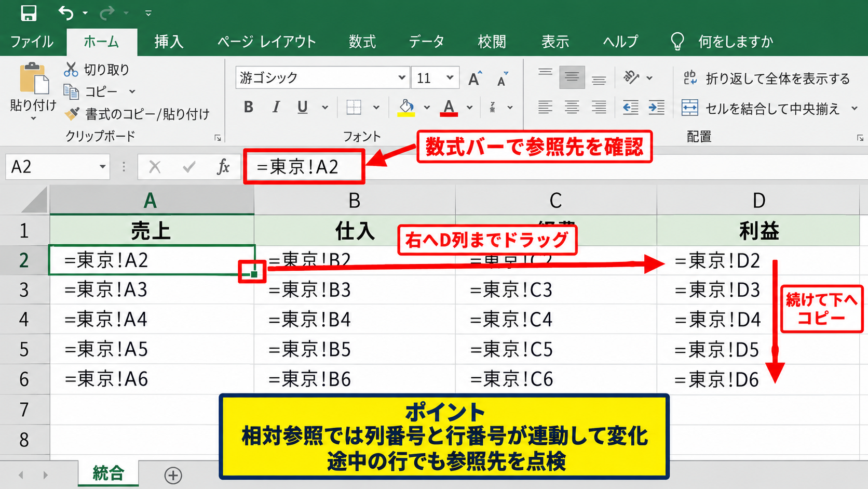Screen dimensions: 868x489
Task: Click the fx insert function icon
Action: 223,167
